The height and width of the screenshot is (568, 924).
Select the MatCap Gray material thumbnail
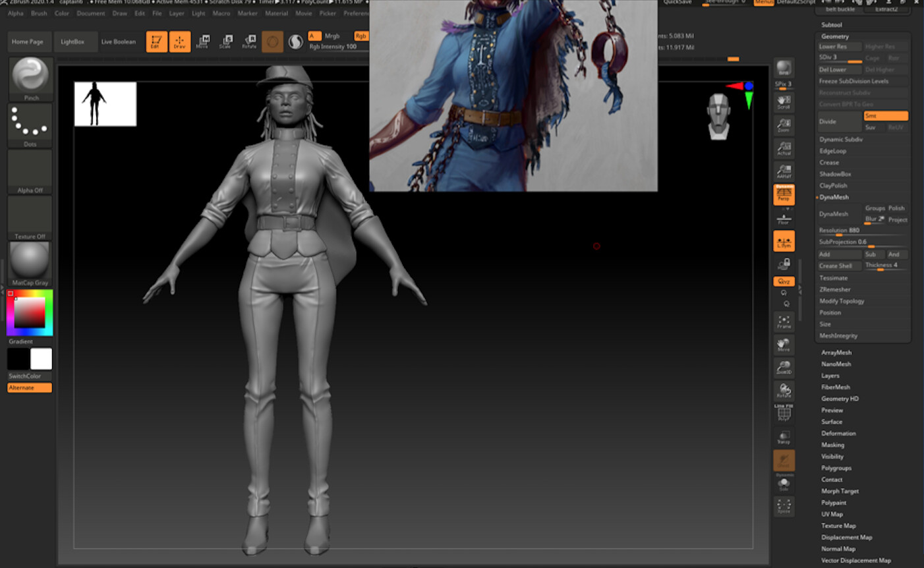(x=29, y=262)
